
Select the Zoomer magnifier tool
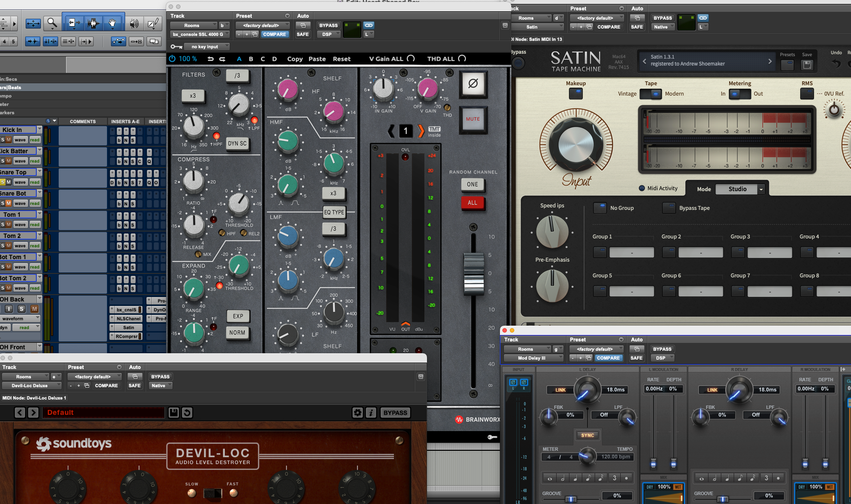52,23
